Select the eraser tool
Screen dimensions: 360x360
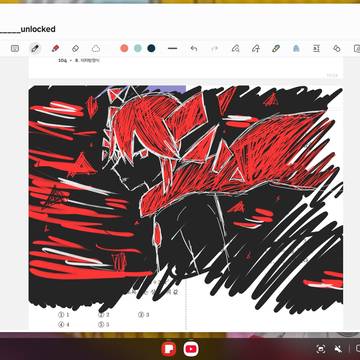pyautogui.click(x=75, y=49)
